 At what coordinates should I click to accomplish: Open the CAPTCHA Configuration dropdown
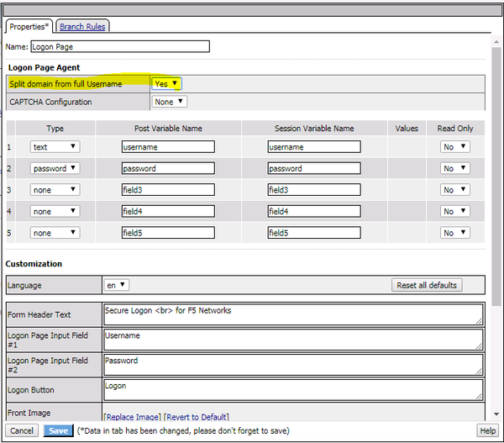click(x=169, y=102)
